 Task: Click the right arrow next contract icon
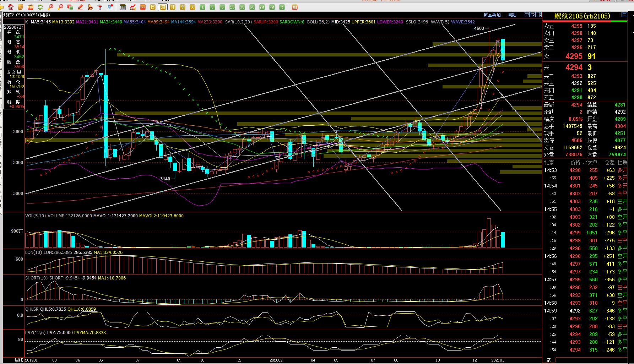coord(533,15)
